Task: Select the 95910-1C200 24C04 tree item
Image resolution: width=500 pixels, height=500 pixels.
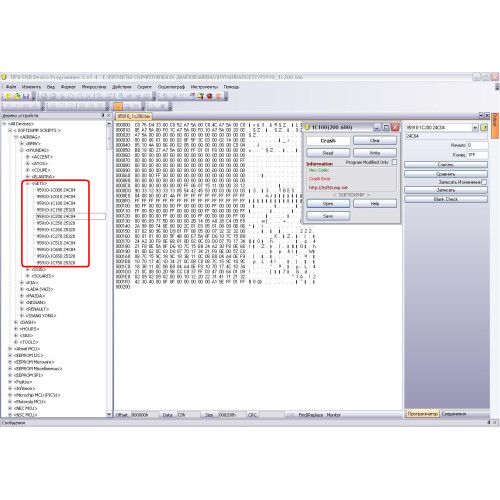Action: point(56,216)
